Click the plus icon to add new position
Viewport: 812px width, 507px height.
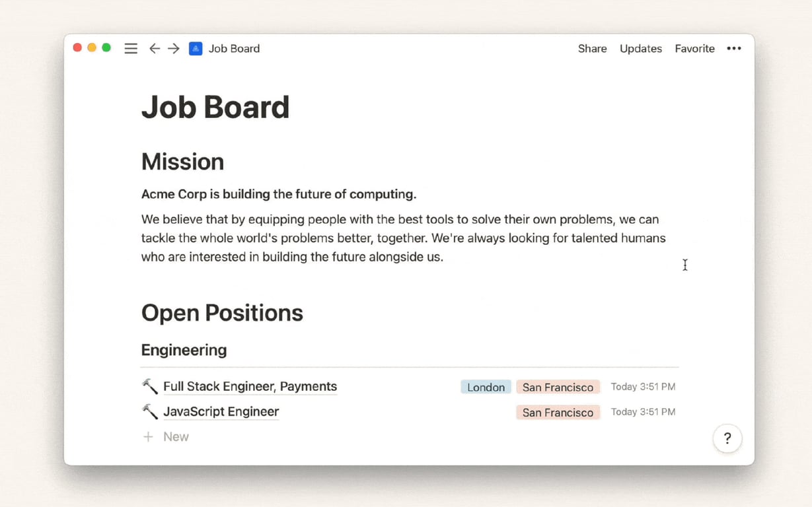click(x=149, y=436)
